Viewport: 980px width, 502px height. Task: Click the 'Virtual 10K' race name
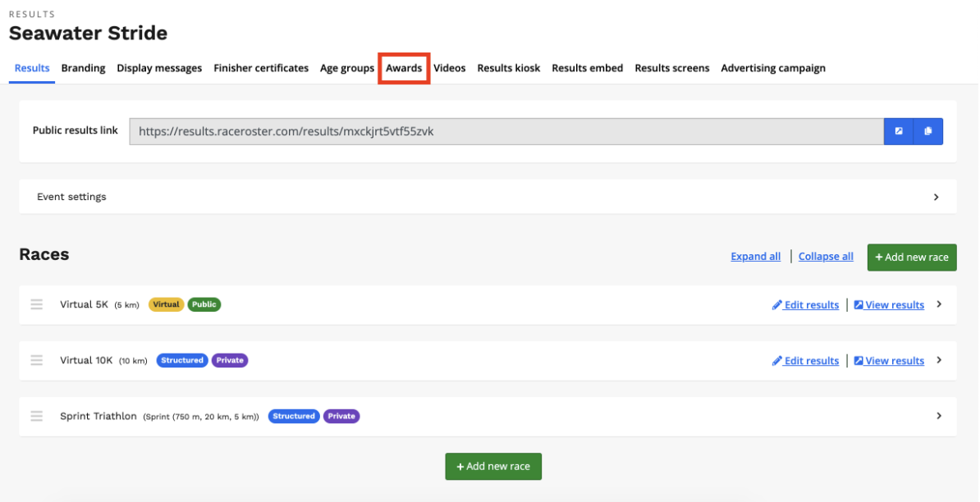pyautogui.click(x=86, y=360)
